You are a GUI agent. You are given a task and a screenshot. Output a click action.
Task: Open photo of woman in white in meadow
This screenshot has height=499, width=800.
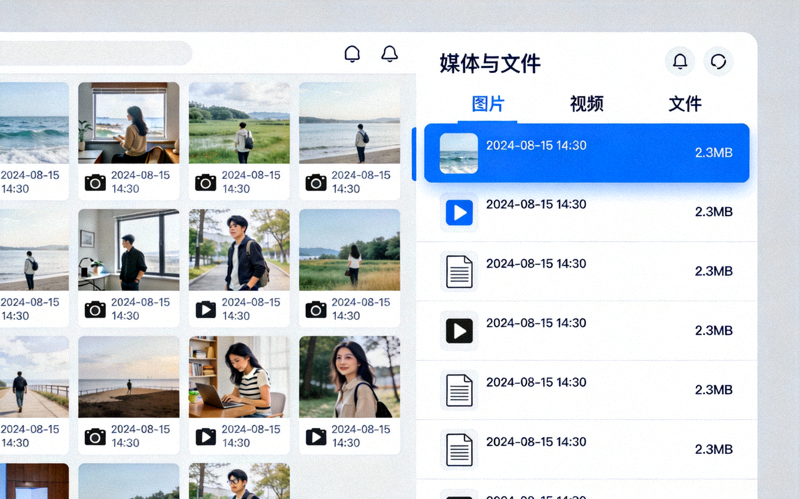[x=349, y=250]
